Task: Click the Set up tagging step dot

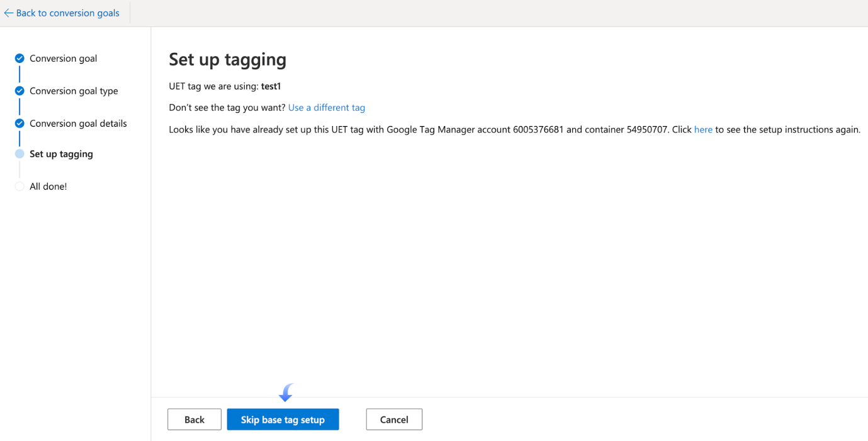Action: coord(20,154)
